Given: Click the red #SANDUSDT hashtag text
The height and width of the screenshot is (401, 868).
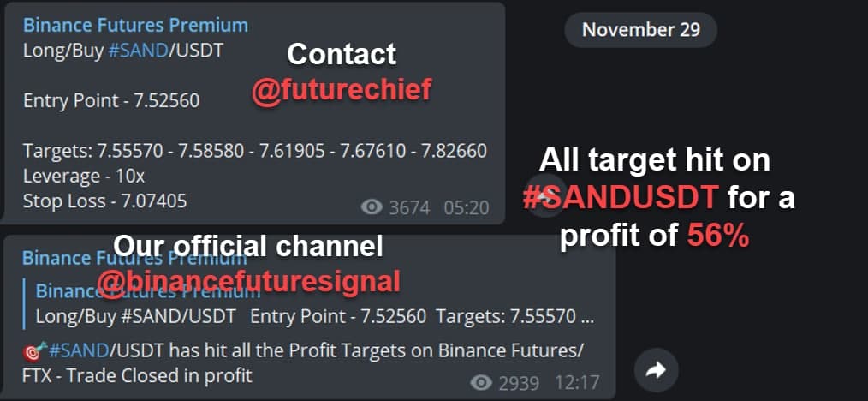Looking at the screenshot, I should pos(621,198).
